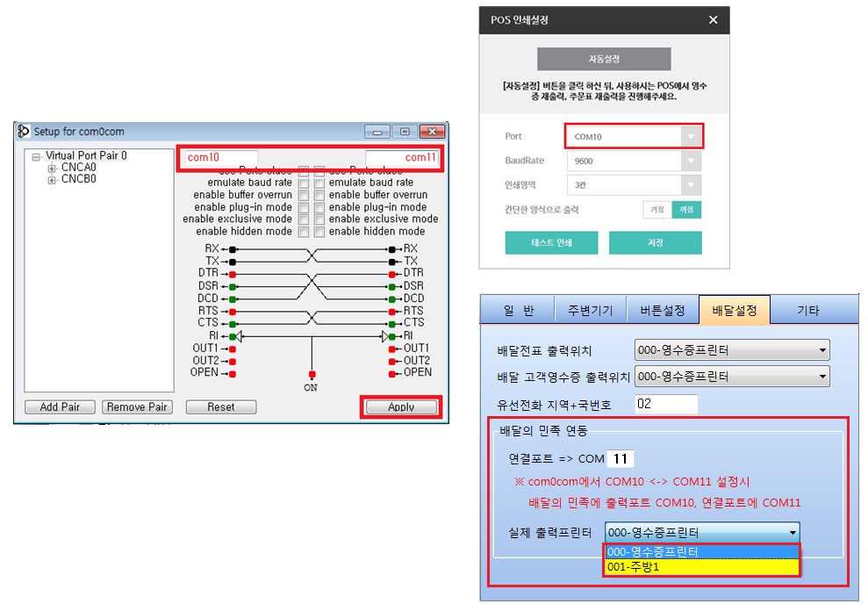The width and height of the screenshot is (868, 611).
Task: Open the Port COM10 dropdown
Action: pyautogui.click(x=691, y=137)
